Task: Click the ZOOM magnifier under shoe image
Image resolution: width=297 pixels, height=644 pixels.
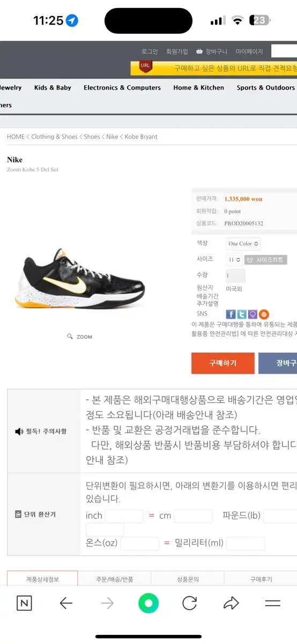Action: pos(79,336)
